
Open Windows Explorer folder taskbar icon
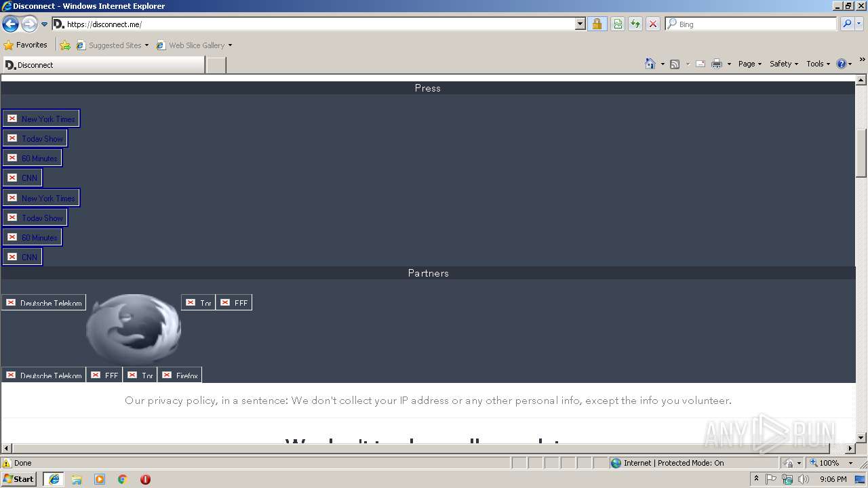[x=77, y=479]
